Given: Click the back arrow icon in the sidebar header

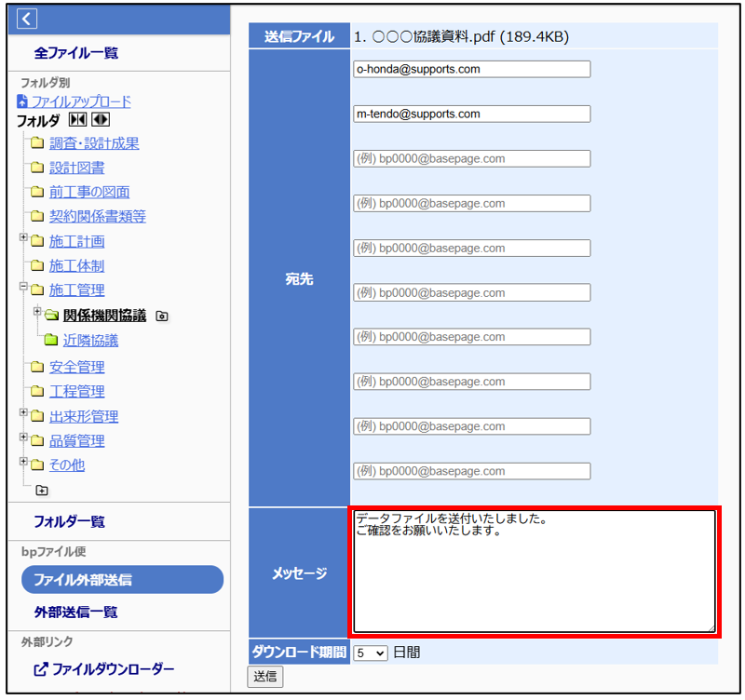Looking at the screenshot, I should pos(27,19).
